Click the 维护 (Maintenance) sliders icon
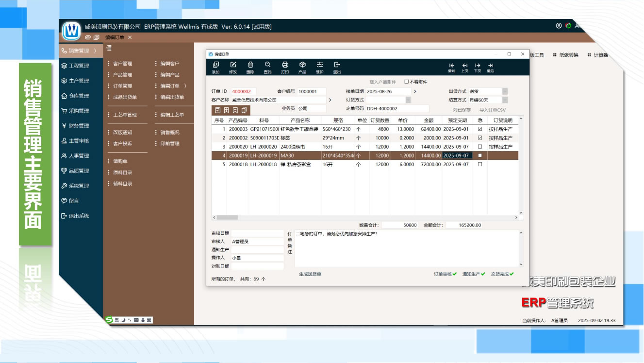 319,65
